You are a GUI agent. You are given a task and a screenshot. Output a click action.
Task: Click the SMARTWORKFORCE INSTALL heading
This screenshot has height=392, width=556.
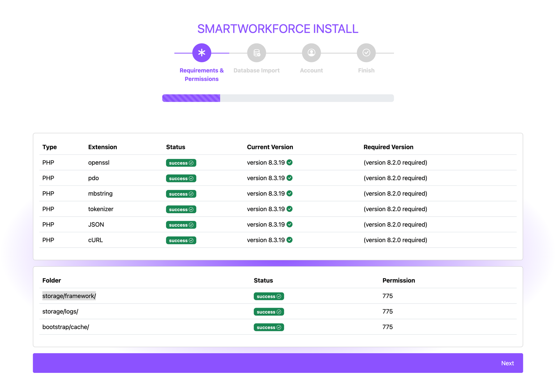[x=278, y=29]
